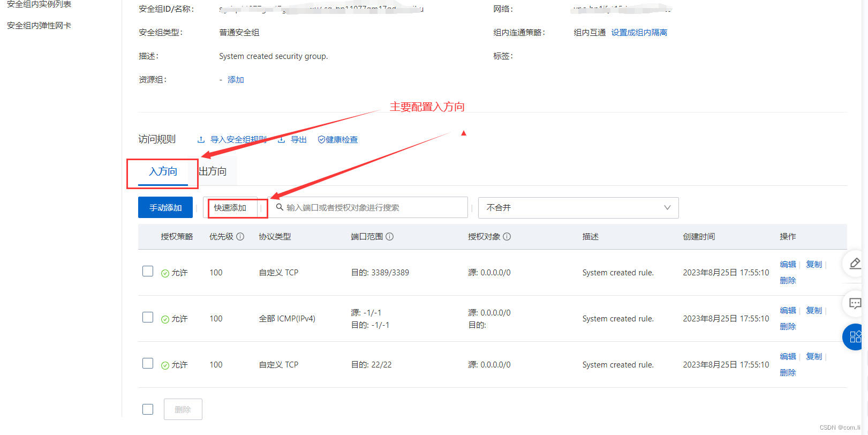Screen dimensions: 868x435
Task: Click the port range info icon
Action: pyautogui.click(x=390, y=237)
